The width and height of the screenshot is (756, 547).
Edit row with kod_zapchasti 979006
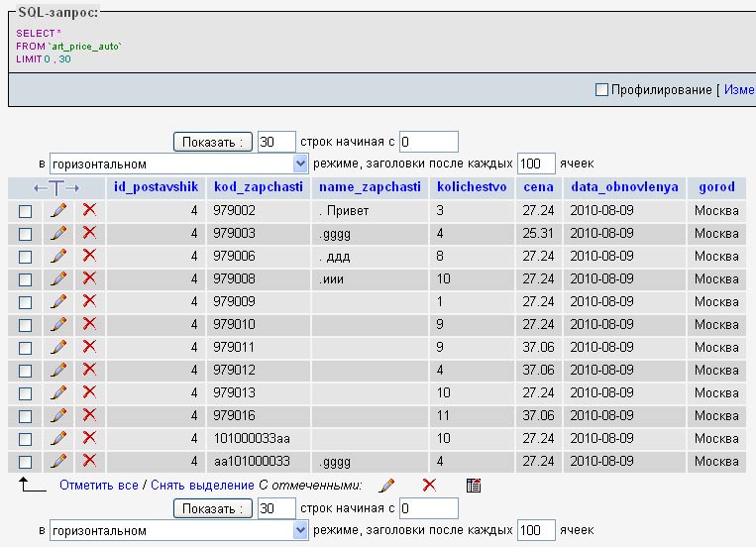tap(58, 256)
